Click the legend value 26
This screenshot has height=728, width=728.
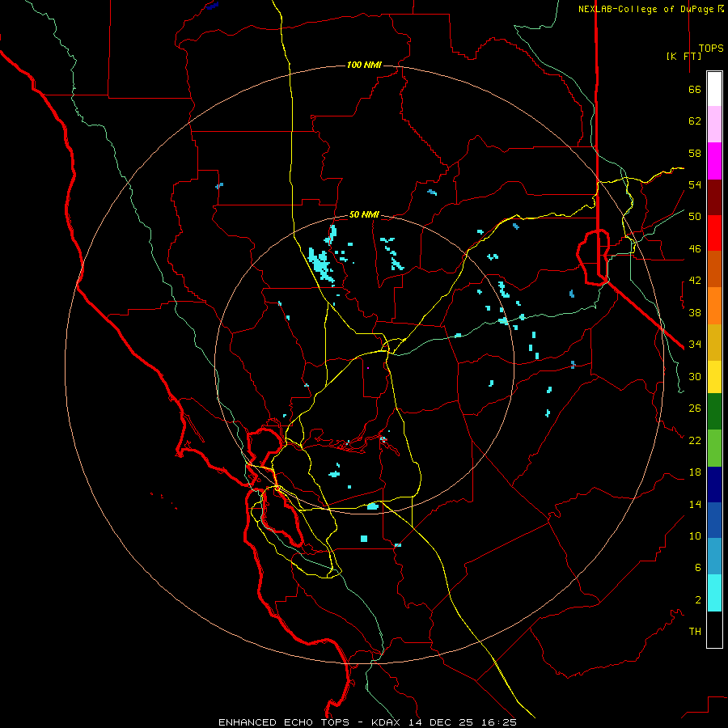695,408
